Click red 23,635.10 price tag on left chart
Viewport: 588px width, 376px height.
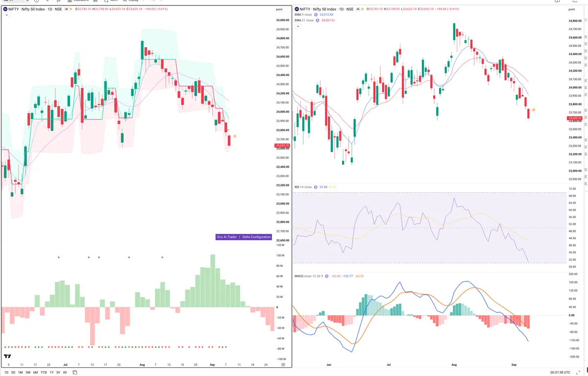coord(283,146)
